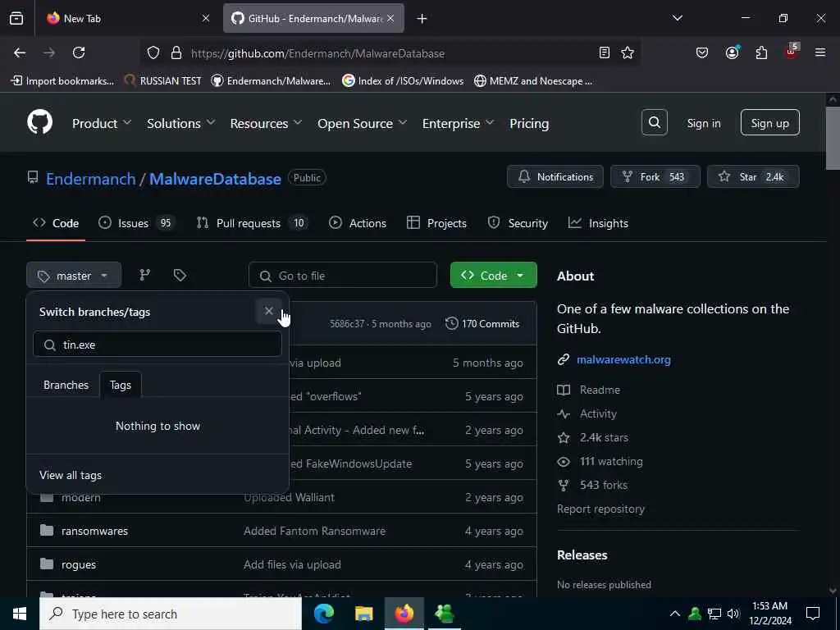This screenshot has height=630, width=840.
Task: Click the Report repository link
Action: (600, 509)
